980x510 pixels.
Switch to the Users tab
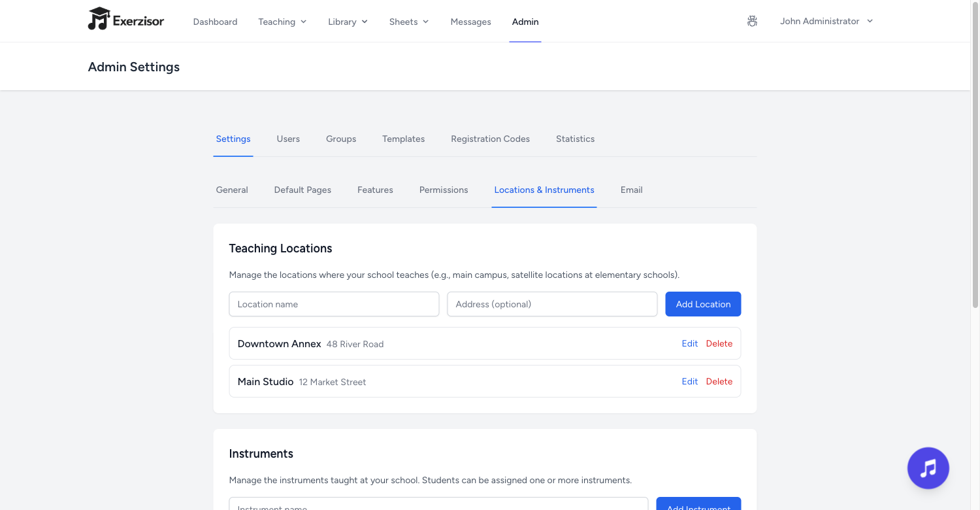(x=288, y=139)
